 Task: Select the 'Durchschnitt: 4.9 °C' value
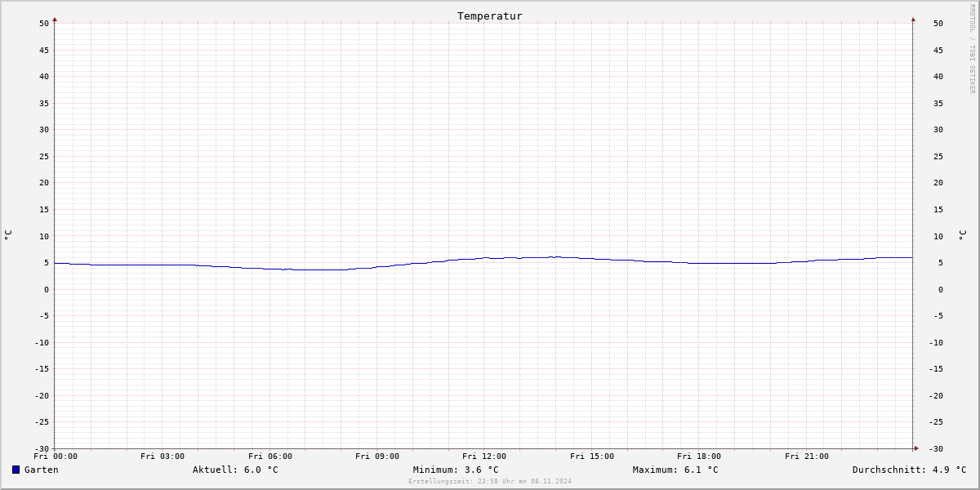pyautogui.click(x=910, y=470)
